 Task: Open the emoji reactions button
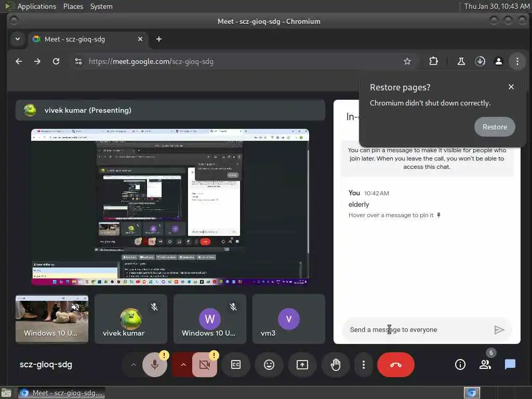(x=269, y=365)
